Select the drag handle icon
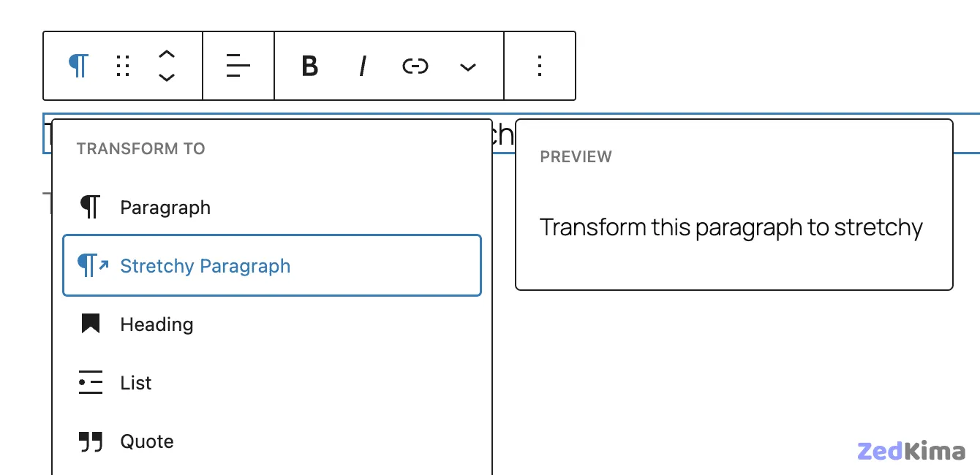980x475 pixels. 122,66
